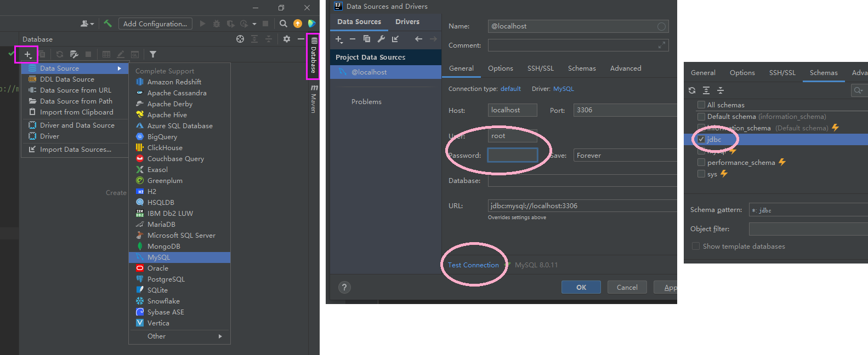
Task: Select Problems in the dialog sidebar
Action: [366, 102]
